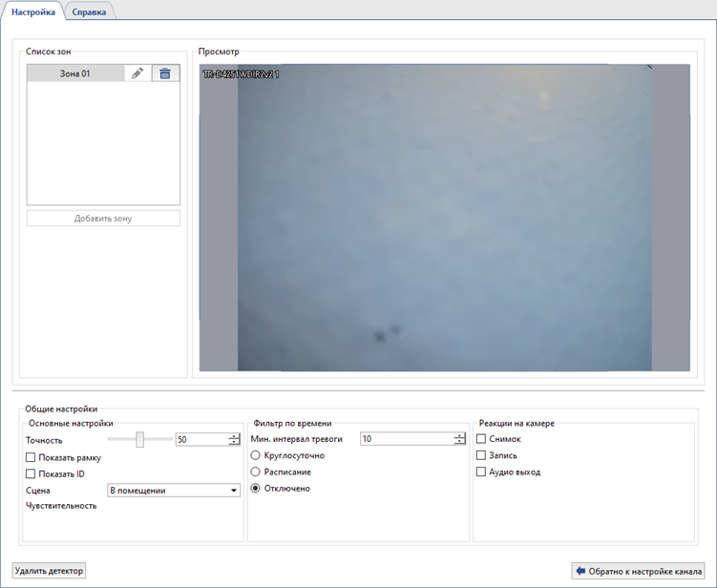
Task: Click the pencil edit icon for Зона 01
Action: click(x=137, y=73)
